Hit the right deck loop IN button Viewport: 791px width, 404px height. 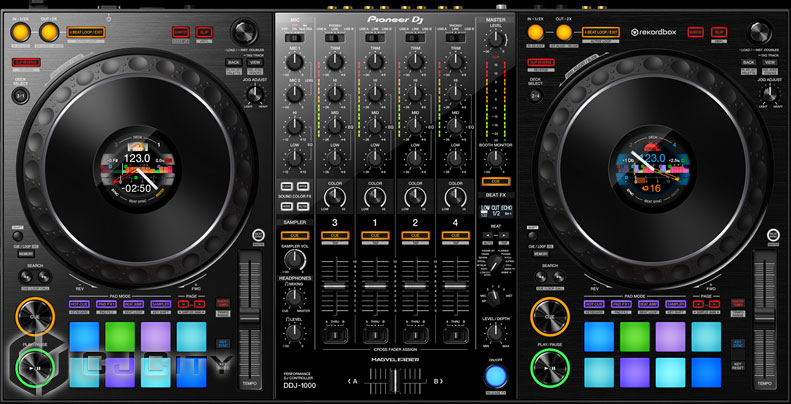click(x=536, y=32)
